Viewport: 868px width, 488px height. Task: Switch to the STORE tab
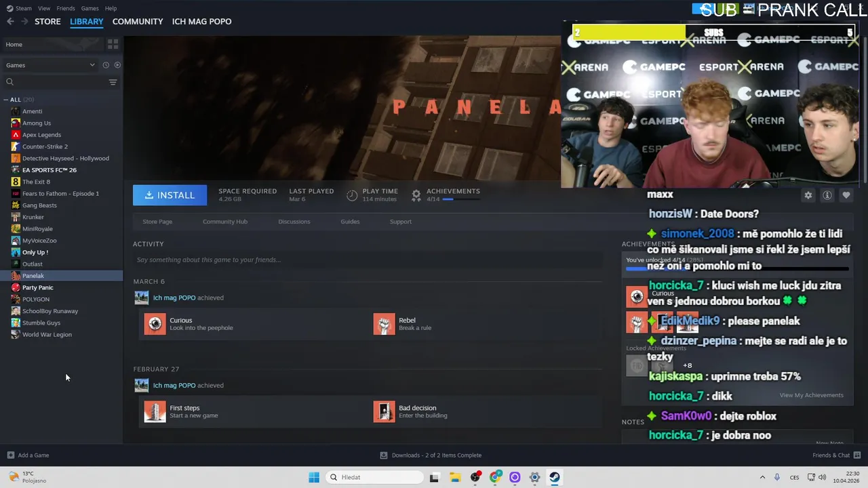pyautogui.click(x=47, y=22)
